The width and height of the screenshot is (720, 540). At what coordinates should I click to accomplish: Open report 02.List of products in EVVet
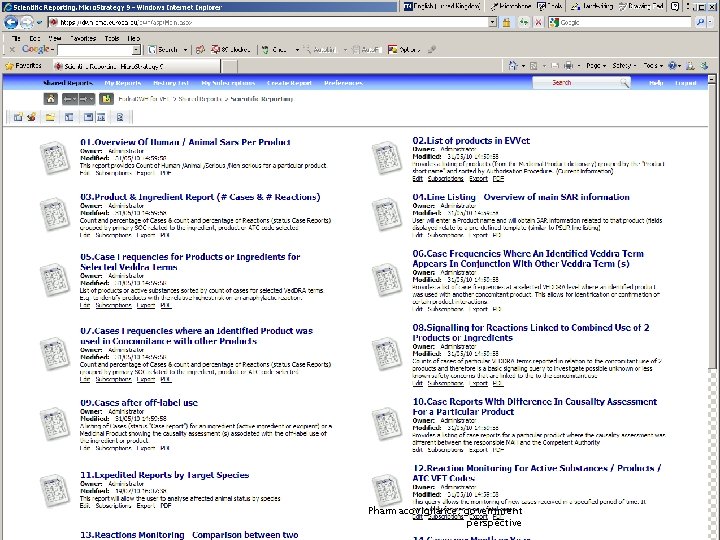tap(471, 141)
